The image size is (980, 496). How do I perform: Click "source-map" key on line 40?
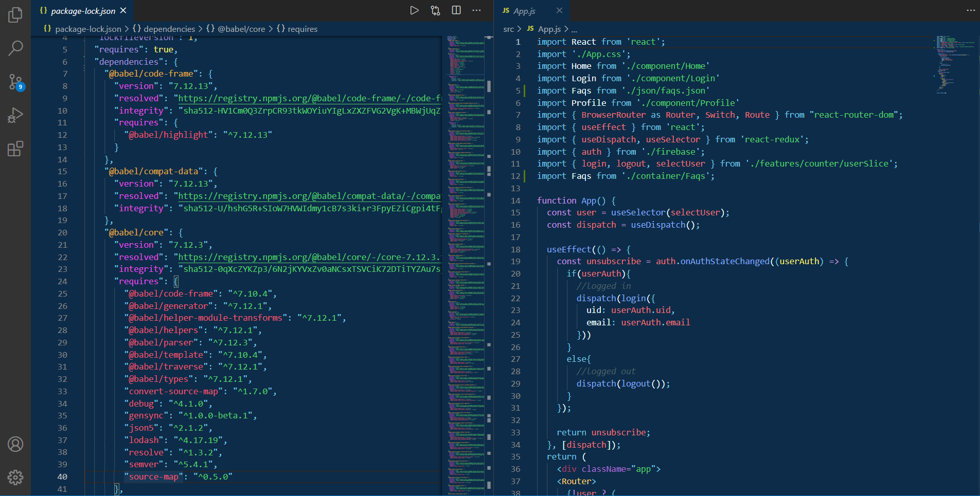pyautogui.click(x=154, y=476)
